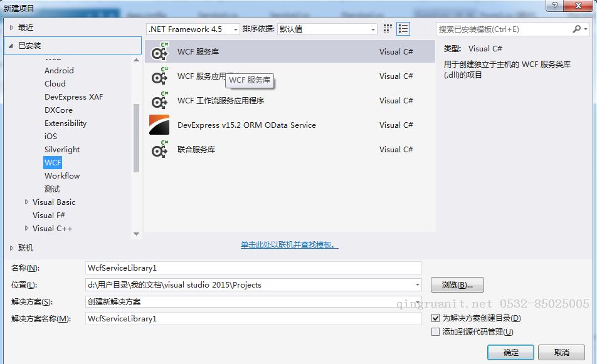The height and width of the screenshot is (364, 597).
Task: Click Visual C# label in 联合服务库 row
Action: click(x=396, y=150)
